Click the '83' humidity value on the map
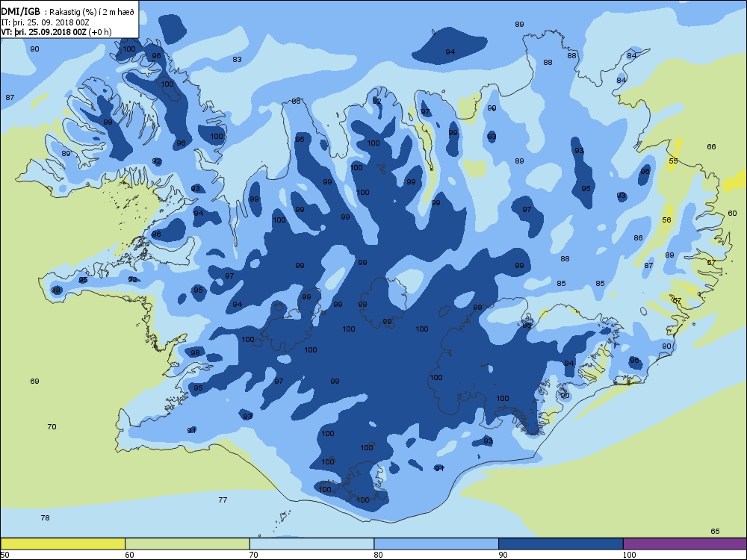 237,60
